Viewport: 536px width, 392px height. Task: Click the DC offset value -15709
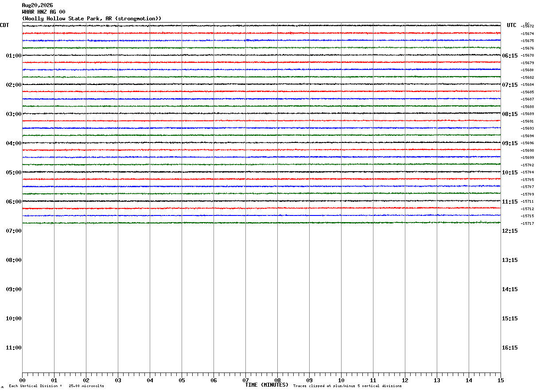click(x=527, y=194)
